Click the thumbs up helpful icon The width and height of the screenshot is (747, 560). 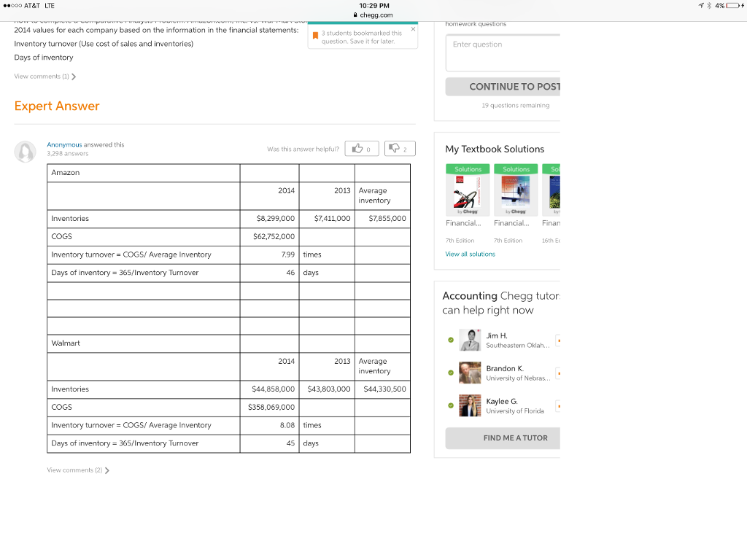click(357, 149)
